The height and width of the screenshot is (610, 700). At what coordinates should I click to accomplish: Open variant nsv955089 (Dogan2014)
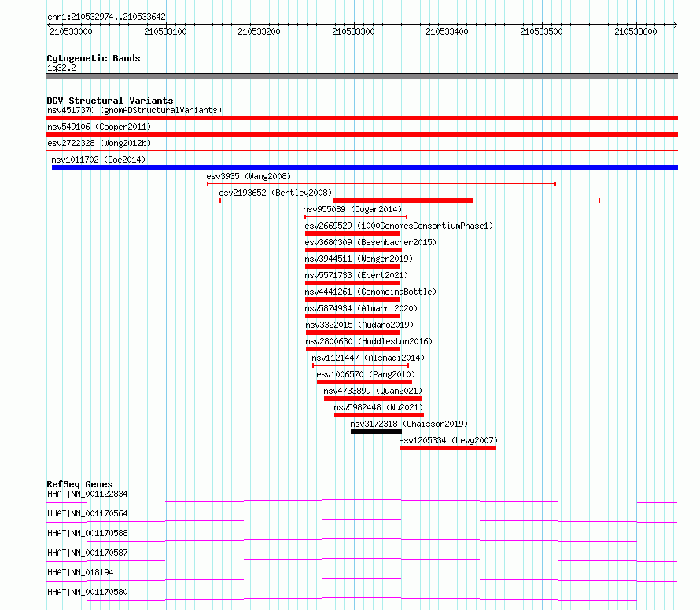(x=352, y=209)
